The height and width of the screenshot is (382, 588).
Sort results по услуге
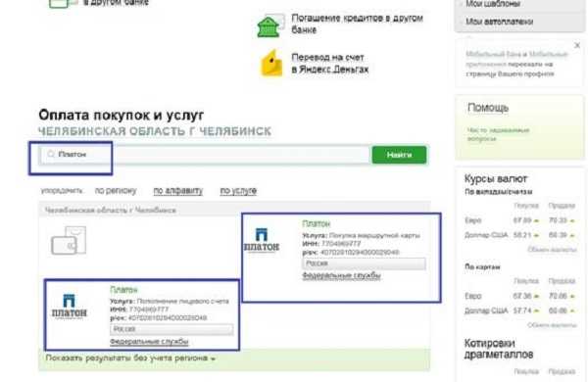238,191
